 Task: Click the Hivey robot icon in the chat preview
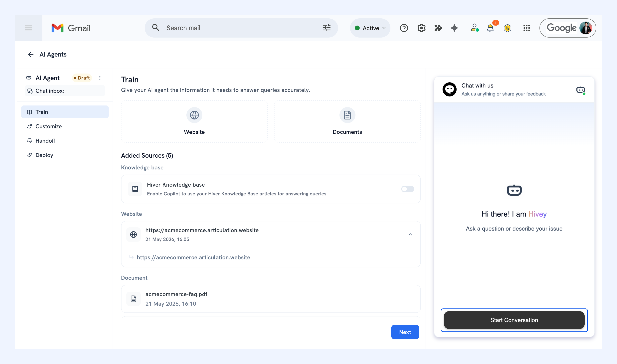point(514,190)
